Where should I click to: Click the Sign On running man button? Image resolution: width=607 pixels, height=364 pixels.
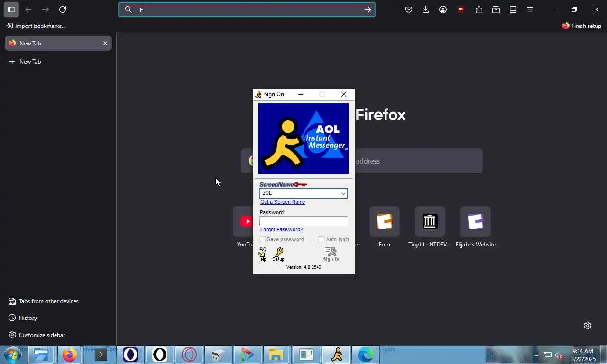click(331, 255)
